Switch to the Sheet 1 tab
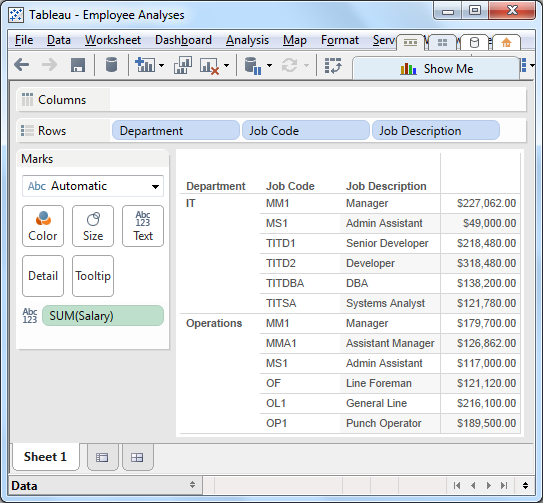 pyautogui.click(x=45, y=457)
